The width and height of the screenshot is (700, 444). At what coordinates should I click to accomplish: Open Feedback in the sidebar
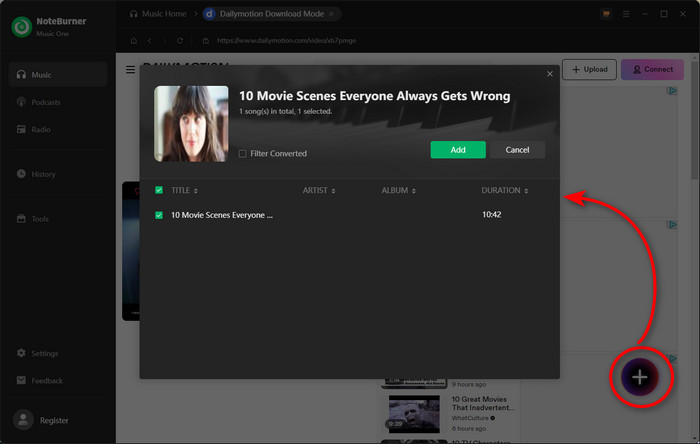[58, 381]
